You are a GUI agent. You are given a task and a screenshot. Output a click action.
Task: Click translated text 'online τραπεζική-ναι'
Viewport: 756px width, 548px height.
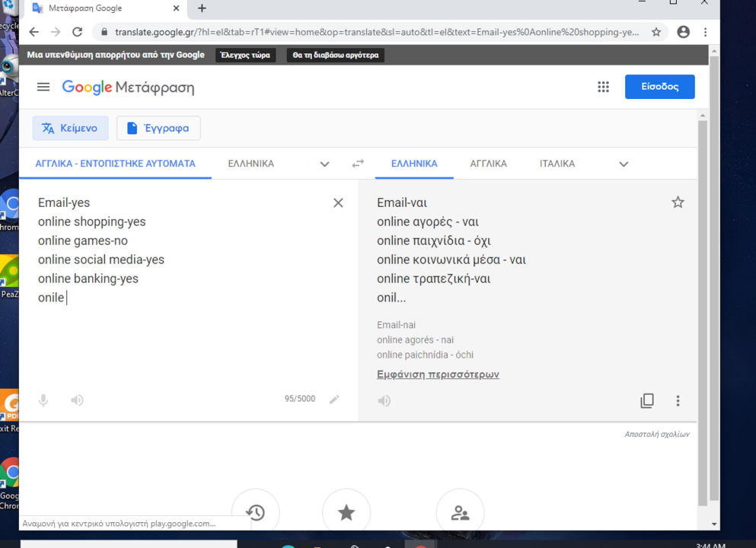coord(433,279)
